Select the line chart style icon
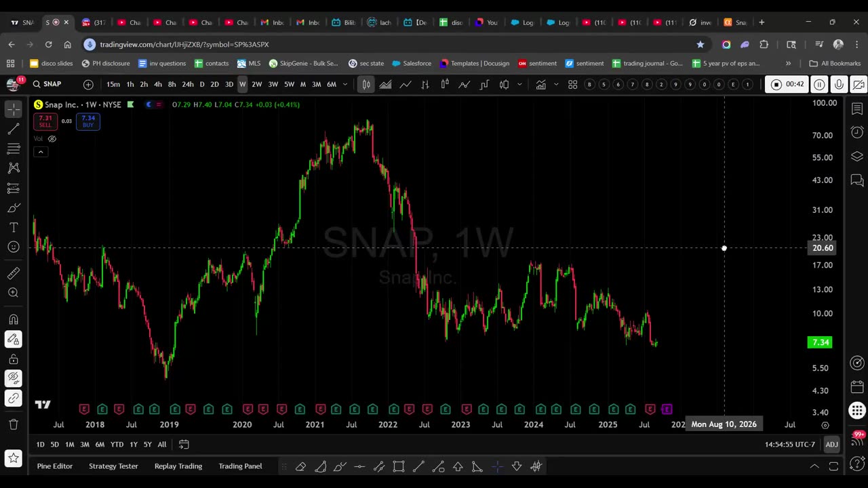Screen dimensions: 868x488 click(406, 84)
